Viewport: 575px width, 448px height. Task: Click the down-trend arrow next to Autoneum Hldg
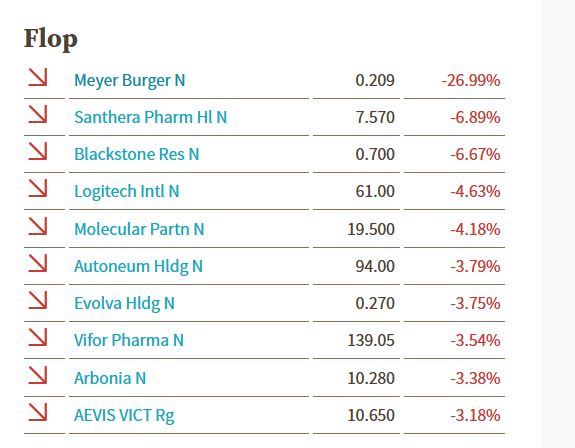pyautogui.click(x=38, y=263)
